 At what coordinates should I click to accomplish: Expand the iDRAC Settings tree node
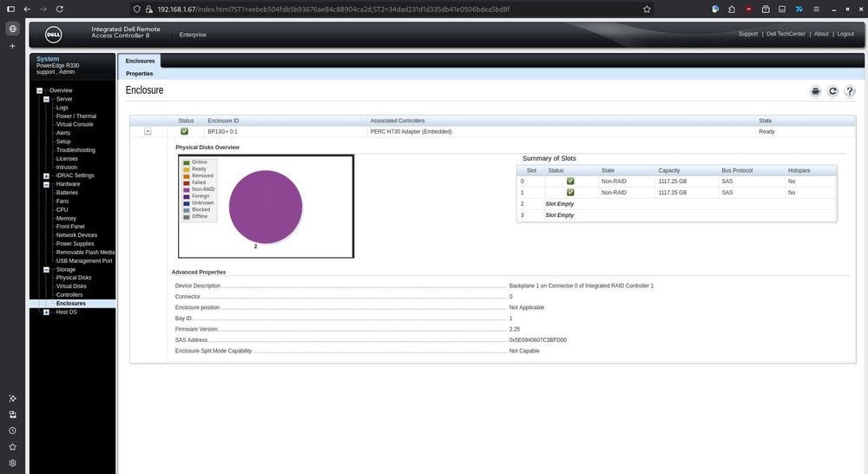pyautogui.click(x=47, y=175)
